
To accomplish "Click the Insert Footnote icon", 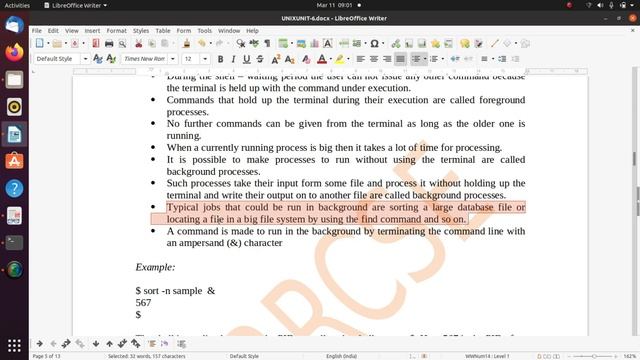I will click(409, 43).
